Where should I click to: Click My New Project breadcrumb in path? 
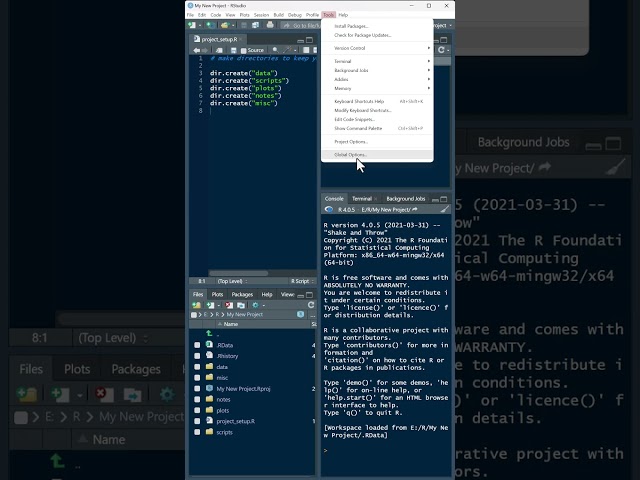tap(244, 315)
